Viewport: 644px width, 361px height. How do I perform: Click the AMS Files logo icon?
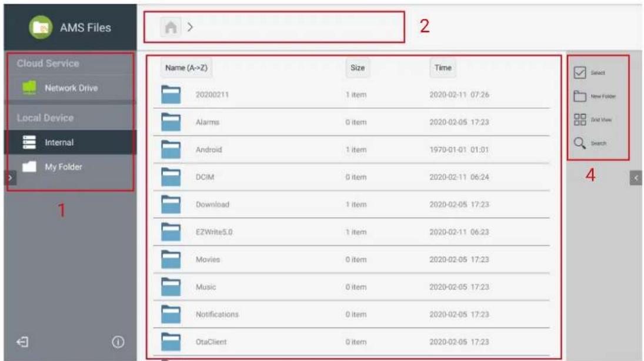click(x=41, y=27)
